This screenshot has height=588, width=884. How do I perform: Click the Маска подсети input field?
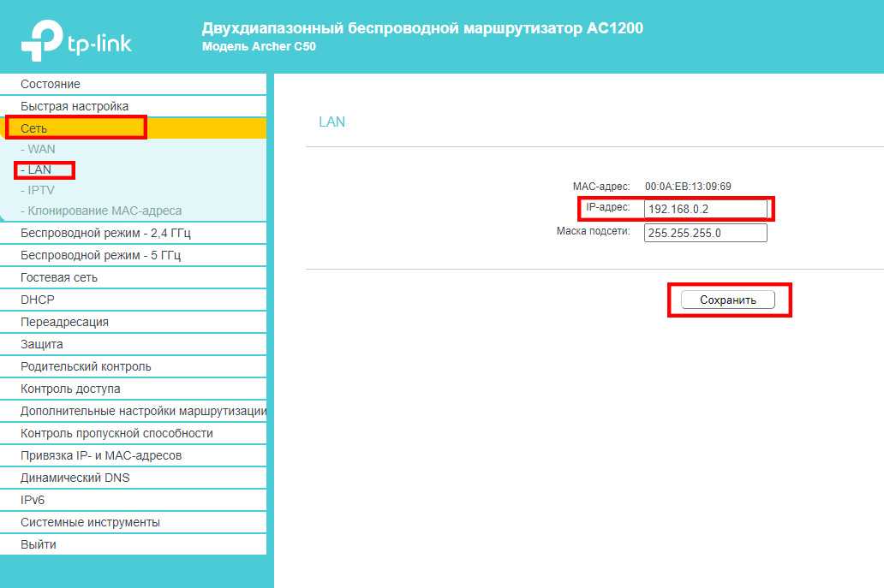705,233
